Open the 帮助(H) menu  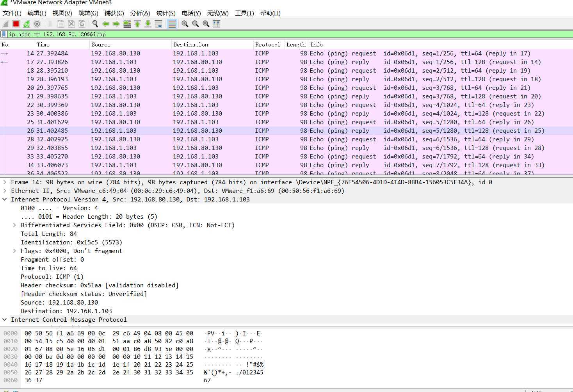[x=270, y=13]
